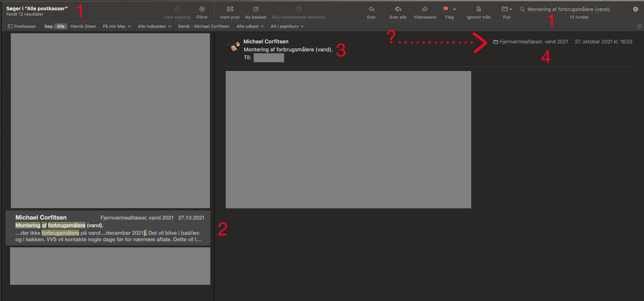Clear search text with X button

[x=635, y=9]
